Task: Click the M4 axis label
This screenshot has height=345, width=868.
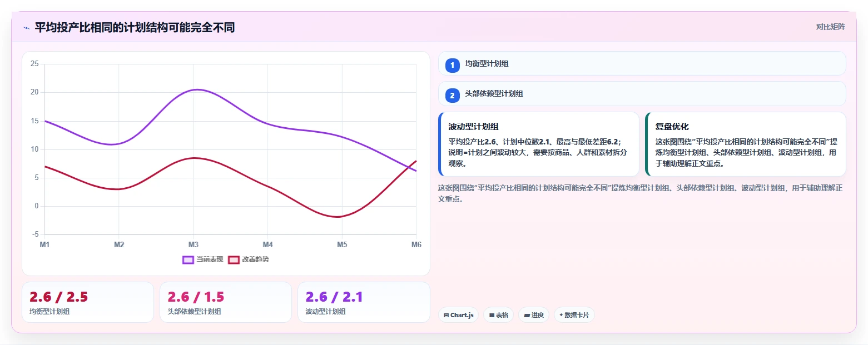Action: click(x=267, y=244)
